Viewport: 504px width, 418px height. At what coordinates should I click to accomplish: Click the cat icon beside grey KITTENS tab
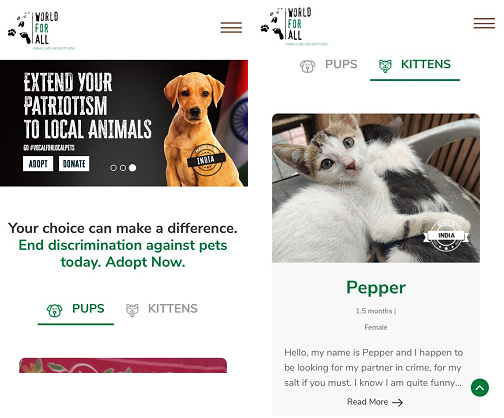pyautogui.click(x=132, y=310)
